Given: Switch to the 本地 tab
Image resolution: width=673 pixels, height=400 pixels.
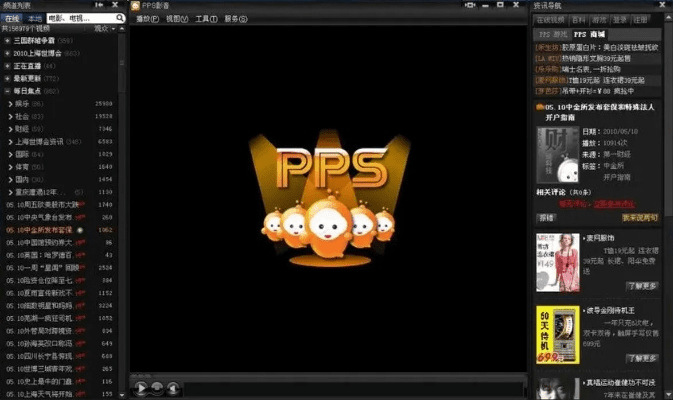Looking at the screenshot, I should tap(35, 18).
